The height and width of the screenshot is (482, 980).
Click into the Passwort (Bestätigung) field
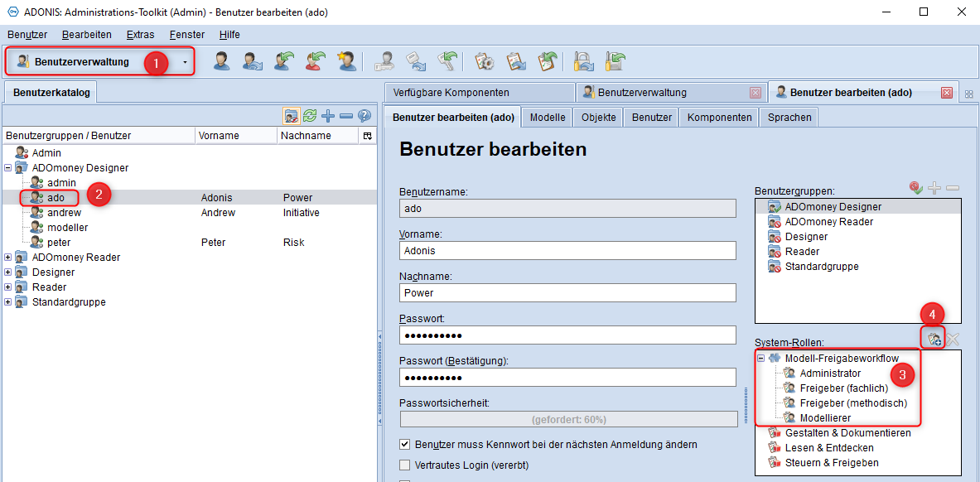click(568, 378)
